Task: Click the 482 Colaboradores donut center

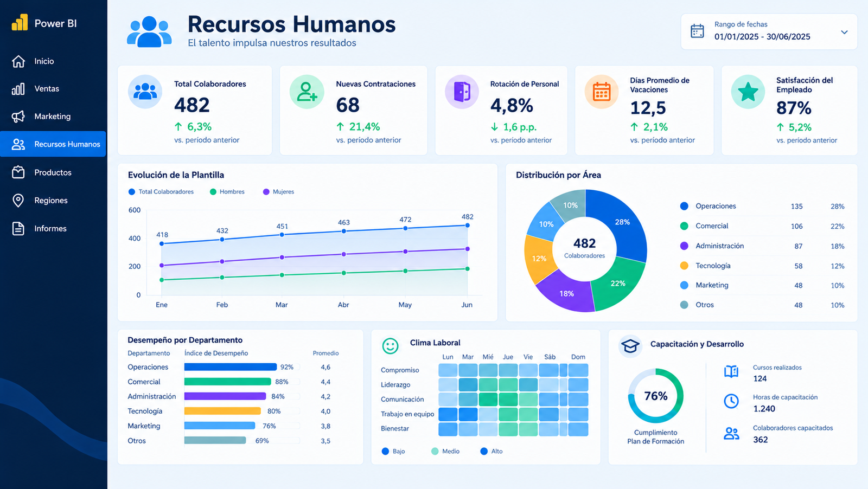Action: coord(584,248)
